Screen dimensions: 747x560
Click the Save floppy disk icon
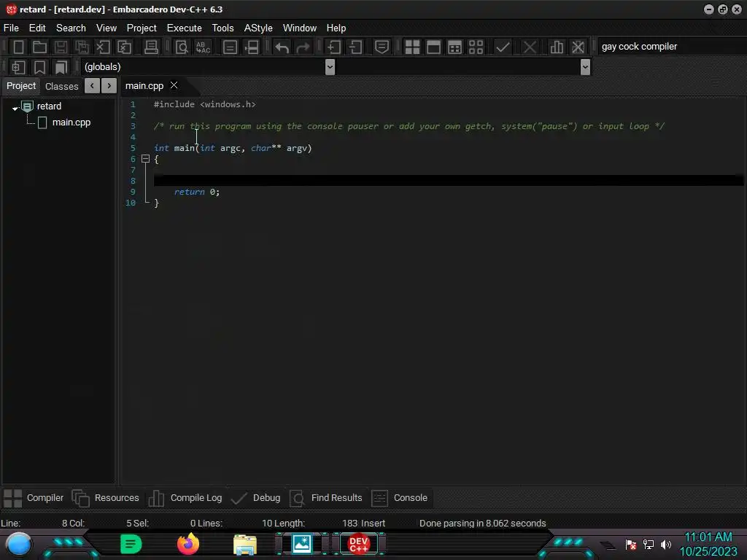[x=61, y=47]
